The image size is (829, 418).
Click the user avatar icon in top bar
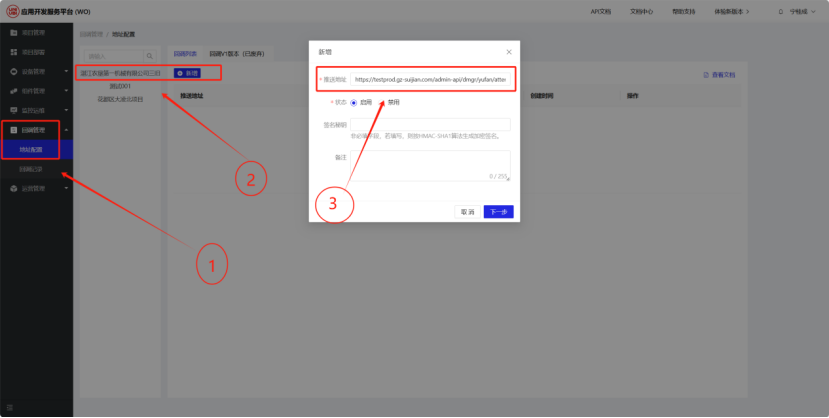click(780, 12)
